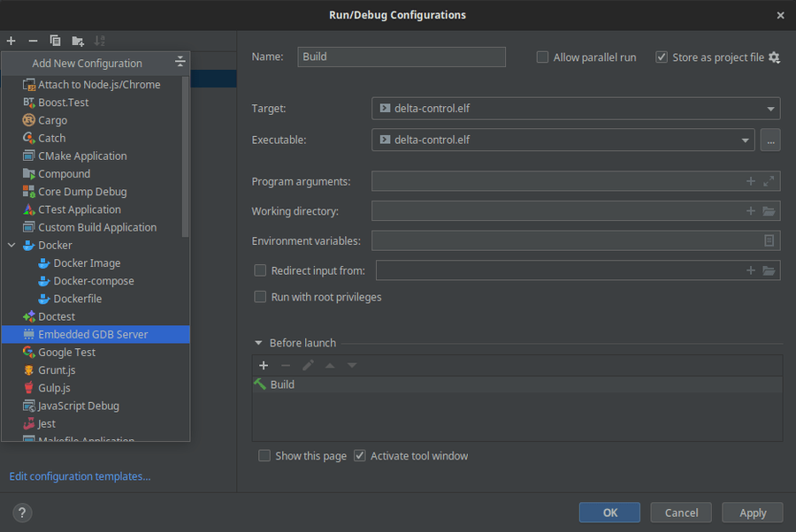The width and height of the screenshot is (796, 532).
Task: Check Redirect input from
Action: click(x=260, y=270)
